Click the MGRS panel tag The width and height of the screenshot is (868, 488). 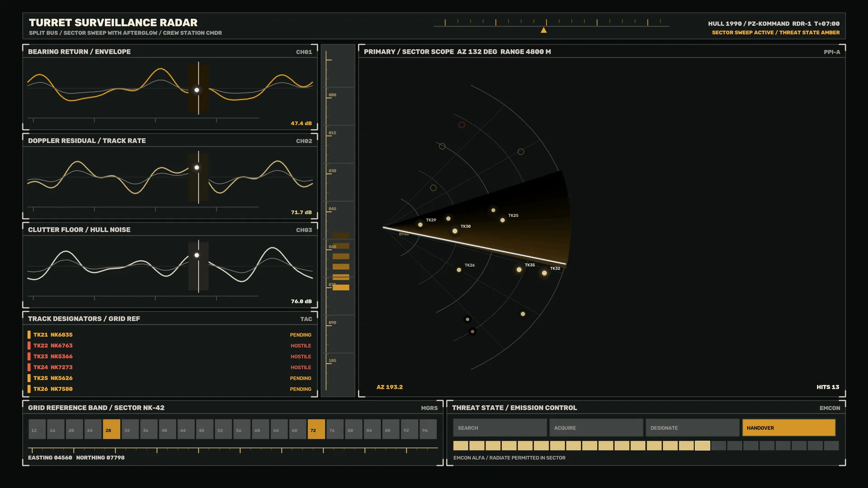pyautogui.click(x=429, y=408)
